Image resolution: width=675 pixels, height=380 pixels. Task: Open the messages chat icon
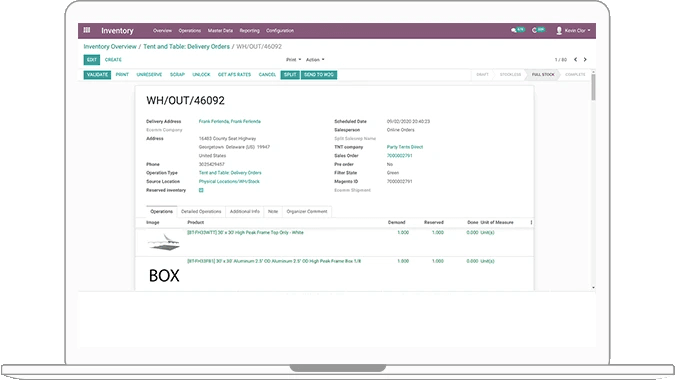(x=514, y=31)
